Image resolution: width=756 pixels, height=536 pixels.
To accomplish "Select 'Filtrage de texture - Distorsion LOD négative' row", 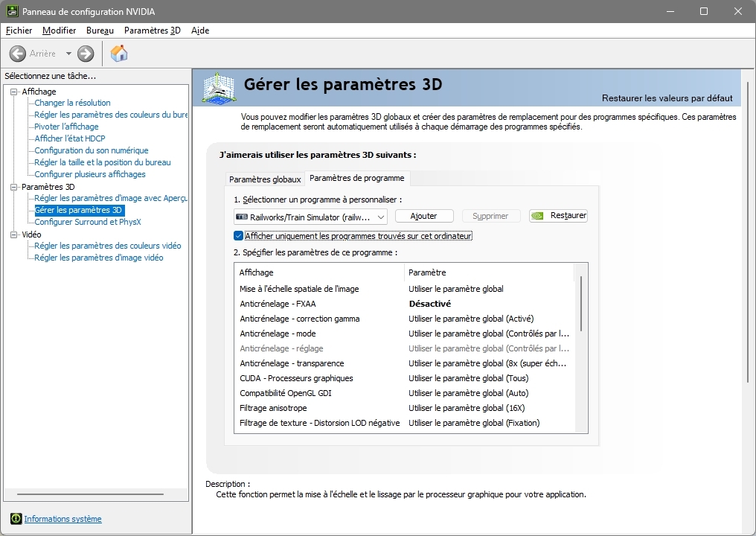I will point(405,423).
